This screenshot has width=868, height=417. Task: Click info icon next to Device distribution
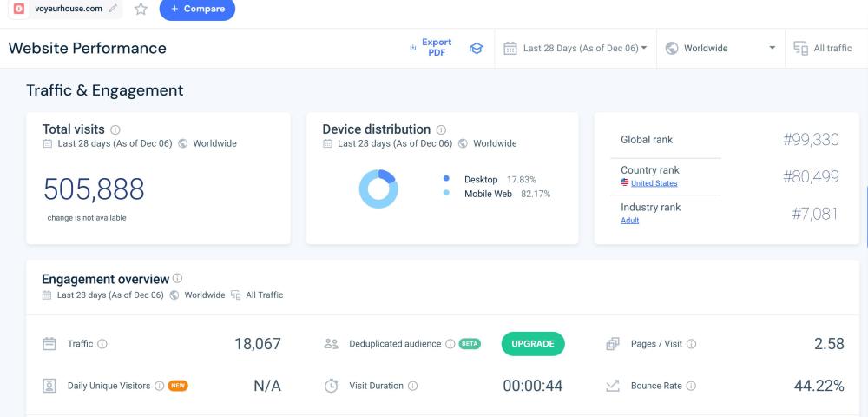tap(441, 129)
